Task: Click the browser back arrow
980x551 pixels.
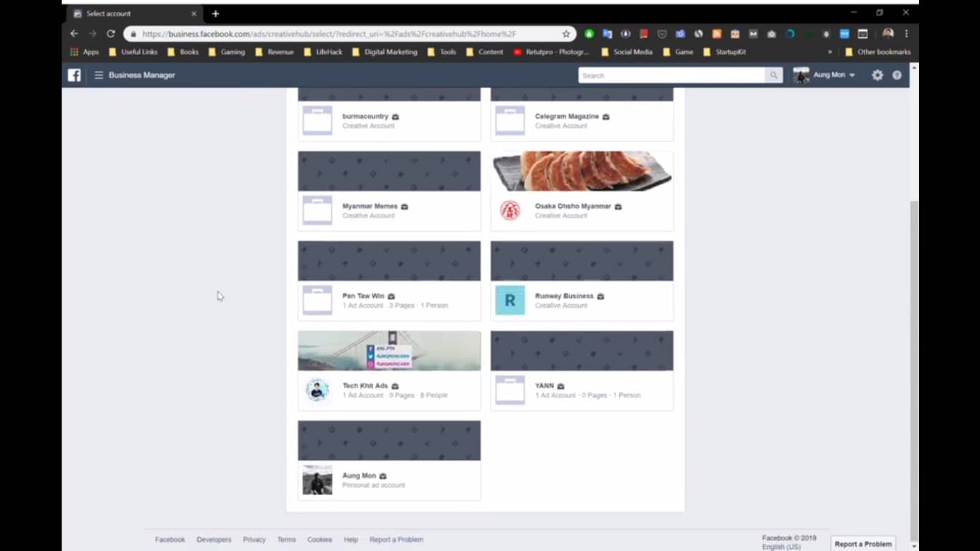Action: coord(74,34)
